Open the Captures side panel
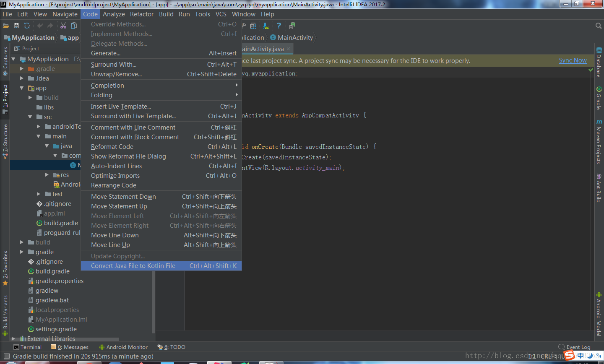 pyautogui.click(x=5, y=62)
